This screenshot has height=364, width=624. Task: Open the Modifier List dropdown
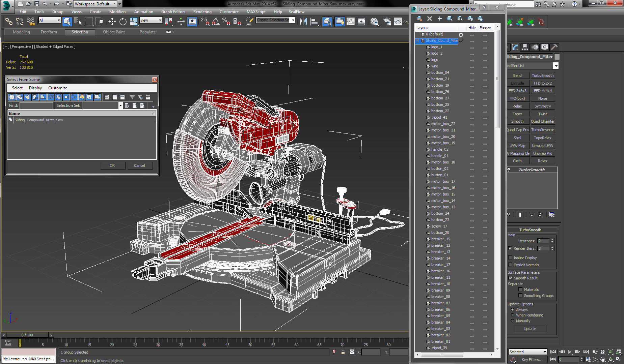[x=555, y=66]
